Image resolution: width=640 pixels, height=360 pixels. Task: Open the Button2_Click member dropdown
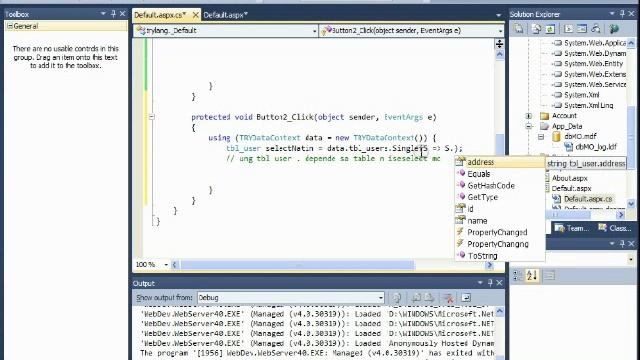[x=500, y=31]
